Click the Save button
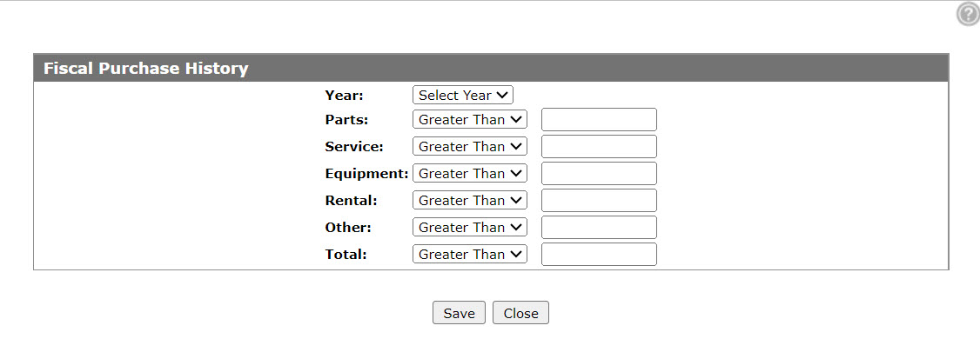The height and width of the screenshot is (339, 980). (x=459, y=313)
